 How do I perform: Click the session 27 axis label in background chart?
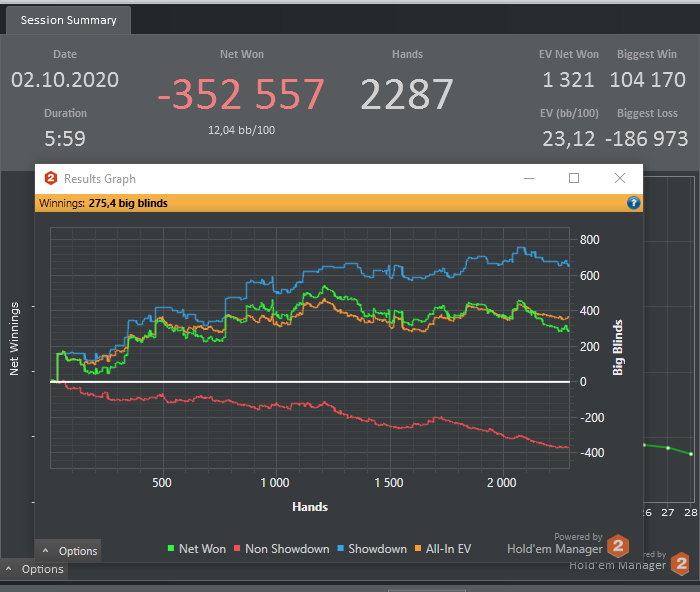coord(667,513)
